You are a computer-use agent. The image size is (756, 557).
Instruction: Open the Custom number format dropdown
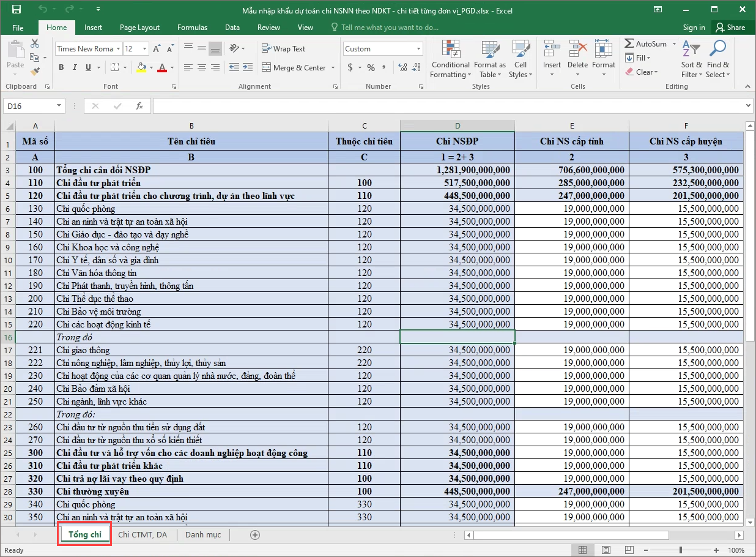[419, 49]
